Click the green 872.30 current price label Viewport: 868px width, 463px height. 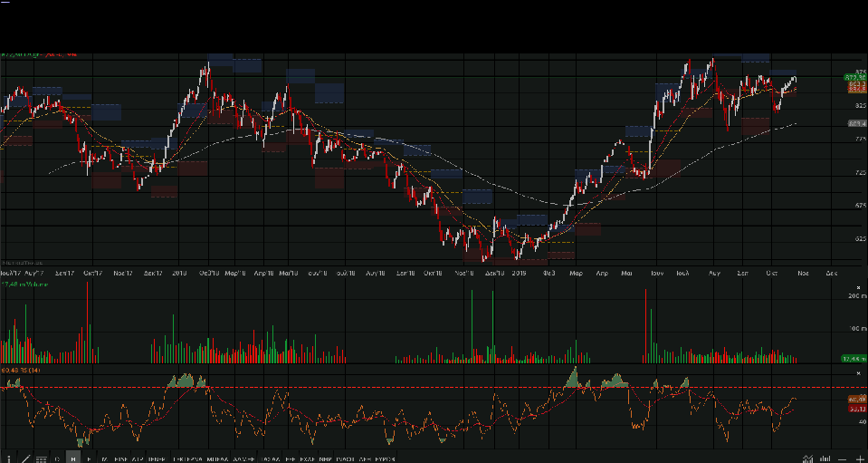(x=856, y=78)
